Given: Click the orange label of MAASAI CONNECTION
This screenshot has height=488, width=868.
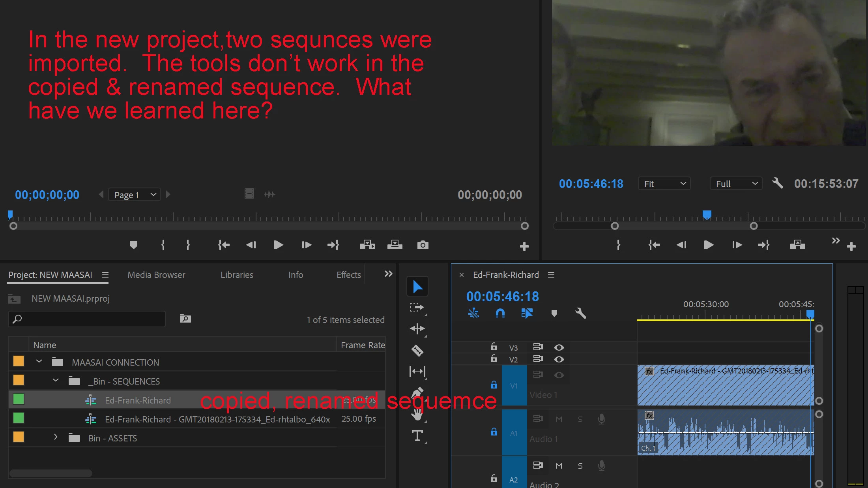Looking at the screenshot, I should (x=19, y=361).
